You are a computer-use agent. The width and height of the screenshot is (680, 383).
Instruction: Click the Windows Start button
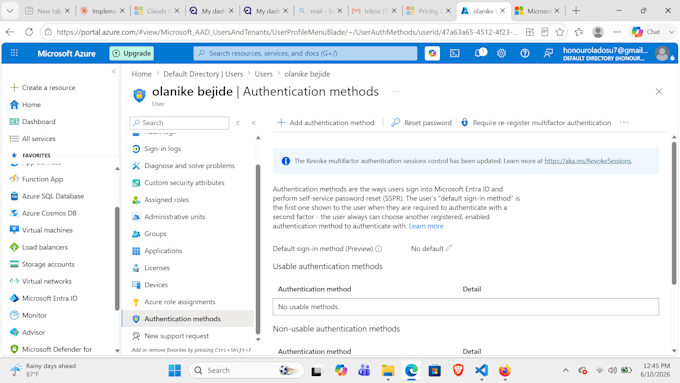175,370
